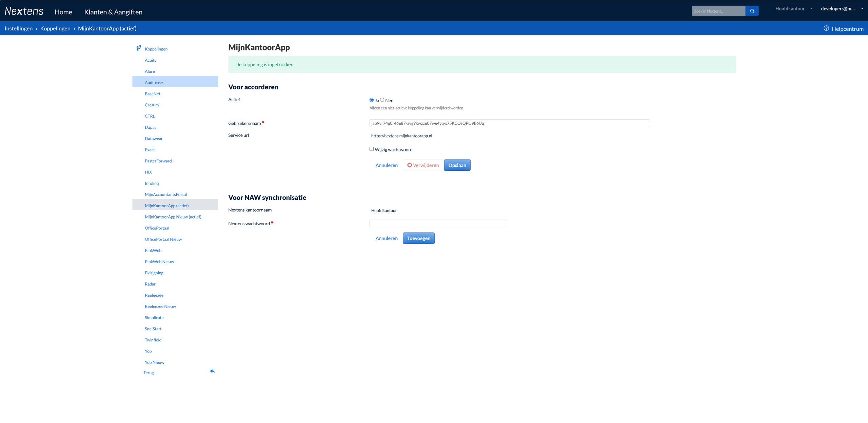This screenshot has height=423, width=868.
Task: Open the Yob koppeling
Action: click(x=148, y=351)
